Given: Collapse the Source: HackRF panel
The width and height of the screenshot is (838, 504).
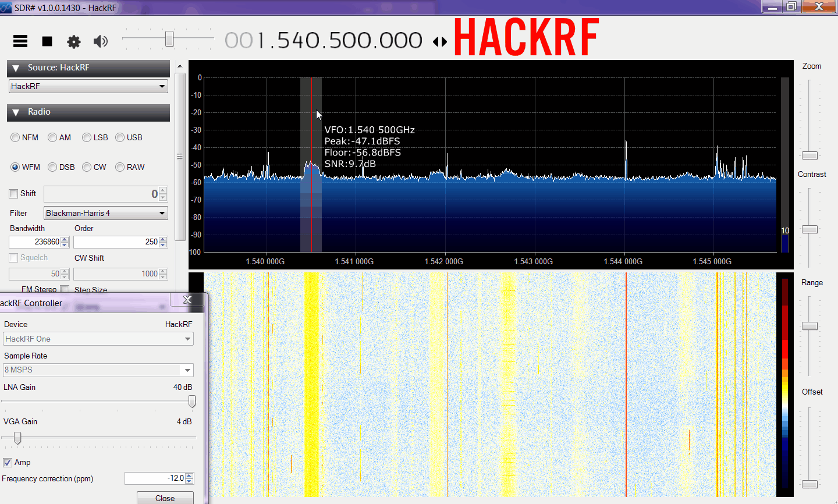Looking at the screenshot, I should (16, 68).
